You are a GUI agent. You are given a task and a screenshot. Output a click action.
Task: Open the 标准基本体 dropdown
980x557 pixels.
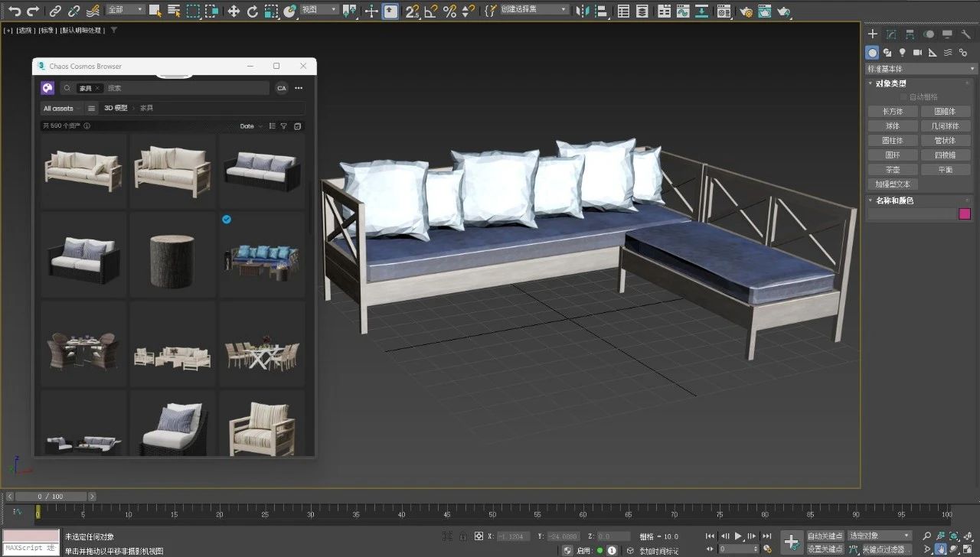tap(919, 68)
